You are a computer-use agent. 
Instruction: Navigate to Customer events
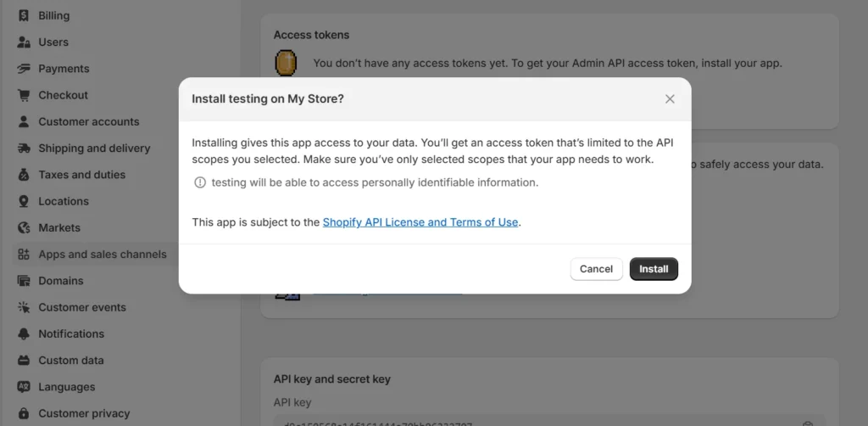[81, 307]
